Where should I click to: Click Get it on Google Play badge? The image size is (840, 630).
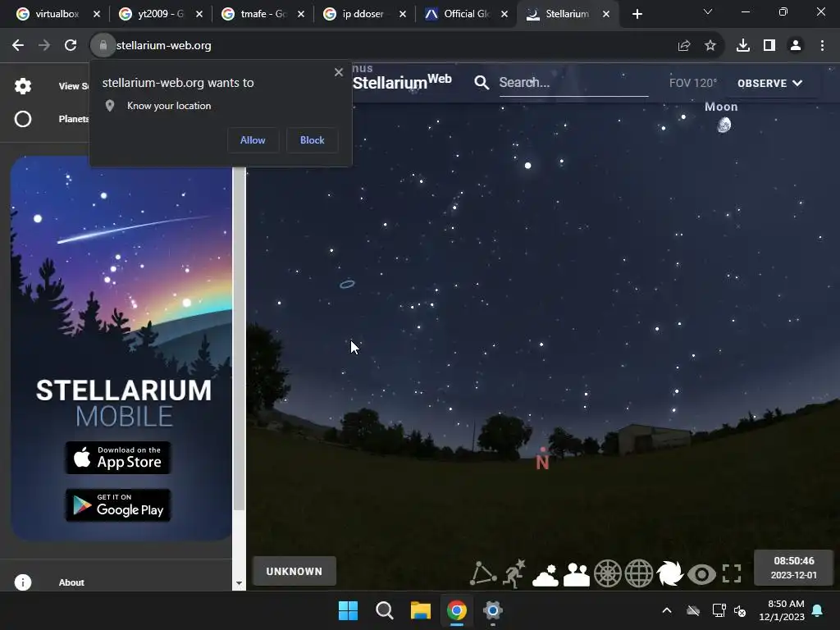118,505
